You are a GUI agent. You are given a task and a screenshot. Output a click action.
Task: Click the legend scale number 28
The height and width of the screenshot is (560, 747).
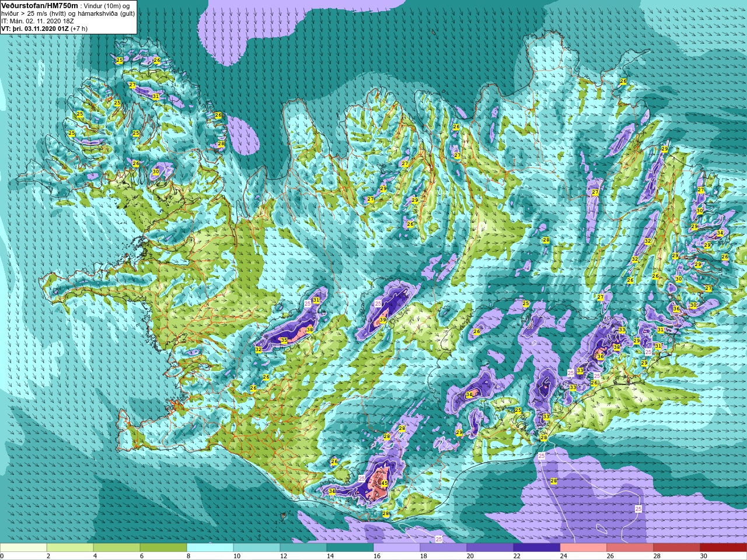(x=658, y=556)
